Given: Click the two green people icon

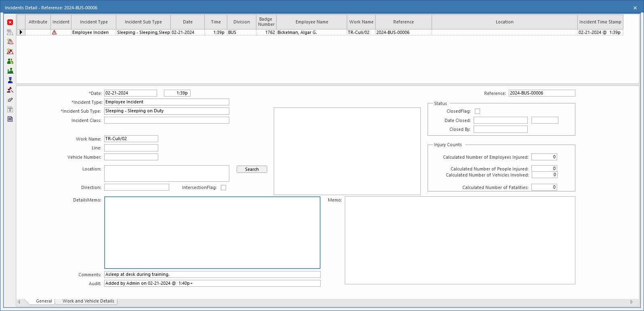Looking at the screenshot, I should click(10, 61).
